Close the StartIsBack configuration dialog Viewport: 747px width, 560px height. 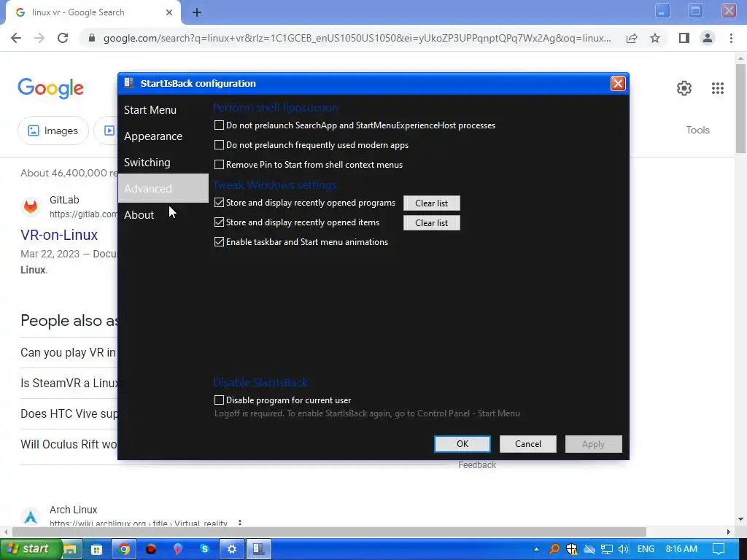[618, 84]
